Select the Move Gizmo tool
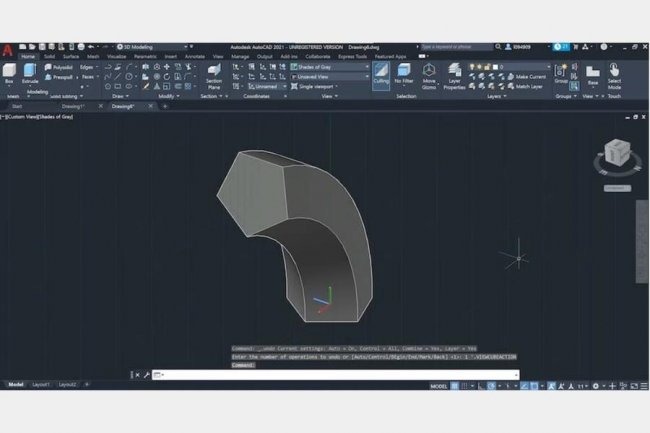Viewport: 650px width, 433px height. pos(429,76)
